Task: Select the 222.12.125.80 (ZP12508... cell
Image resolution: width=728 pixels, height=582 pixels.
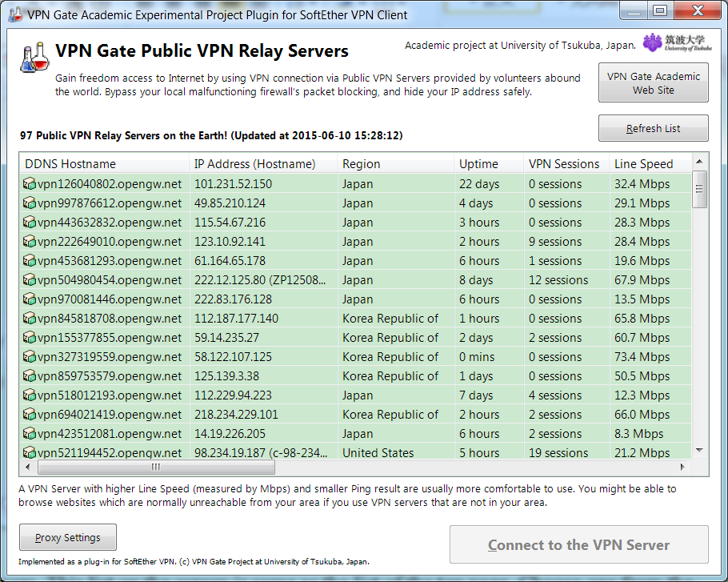Action: (x=260, y=280)
